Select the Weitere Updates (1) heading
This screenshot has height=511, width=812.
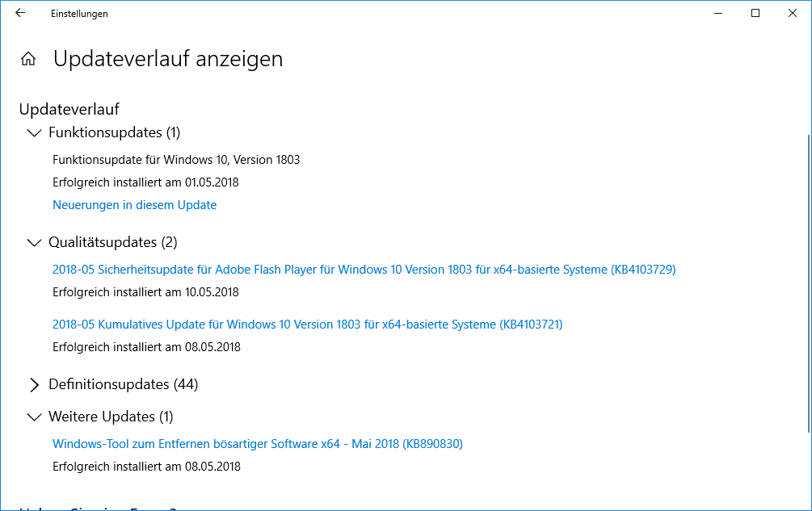[111, 417]
